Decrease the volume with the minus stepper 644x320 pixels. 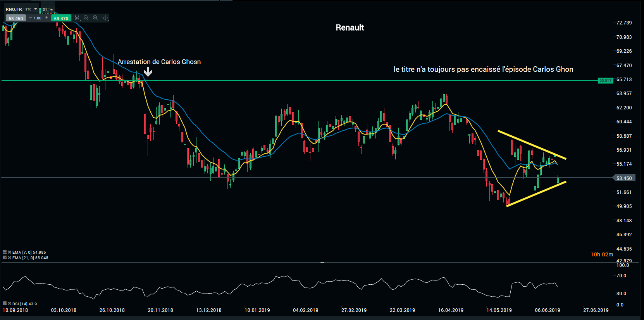31,18
